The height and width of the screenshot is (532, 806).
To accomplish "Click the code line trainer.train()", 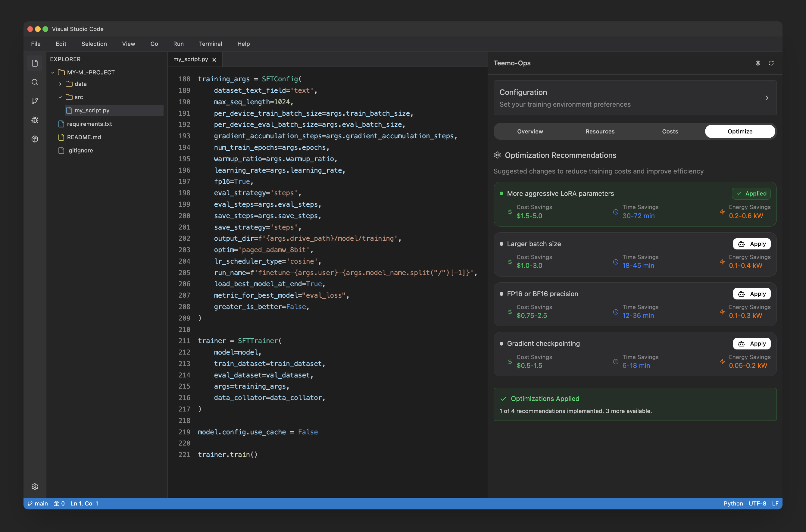I will tap(228, 455).
